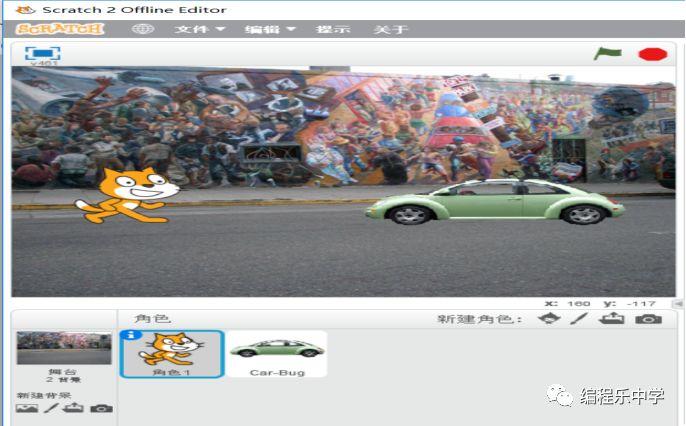Click the cat sprite on the stage

127,195
